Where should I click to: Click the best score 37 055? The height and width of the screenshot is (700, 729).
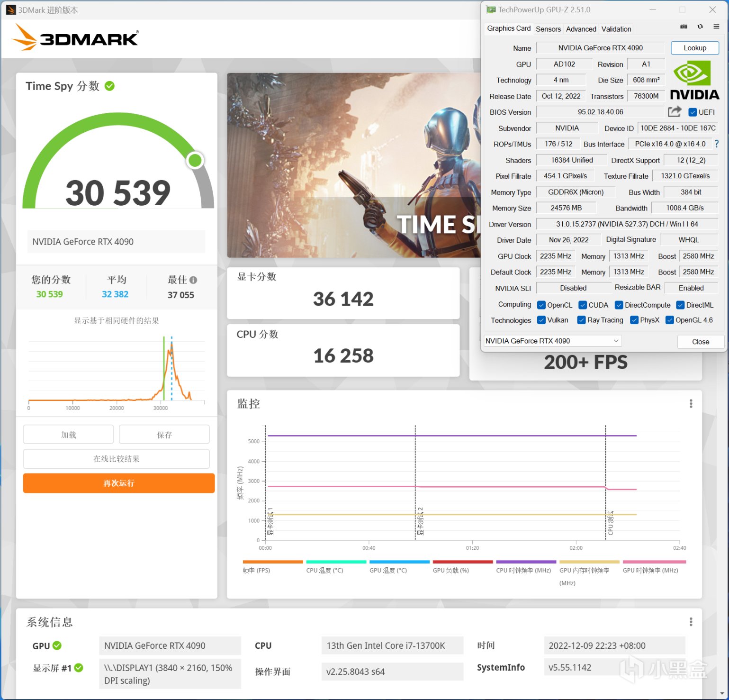click(x=181, y=295)
